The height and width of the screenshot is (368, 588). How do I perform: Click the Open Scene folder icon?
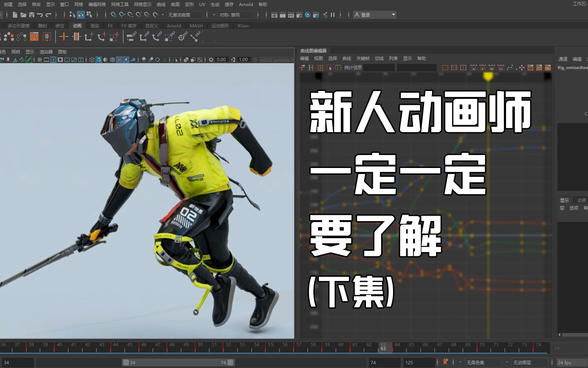[23, 15]
